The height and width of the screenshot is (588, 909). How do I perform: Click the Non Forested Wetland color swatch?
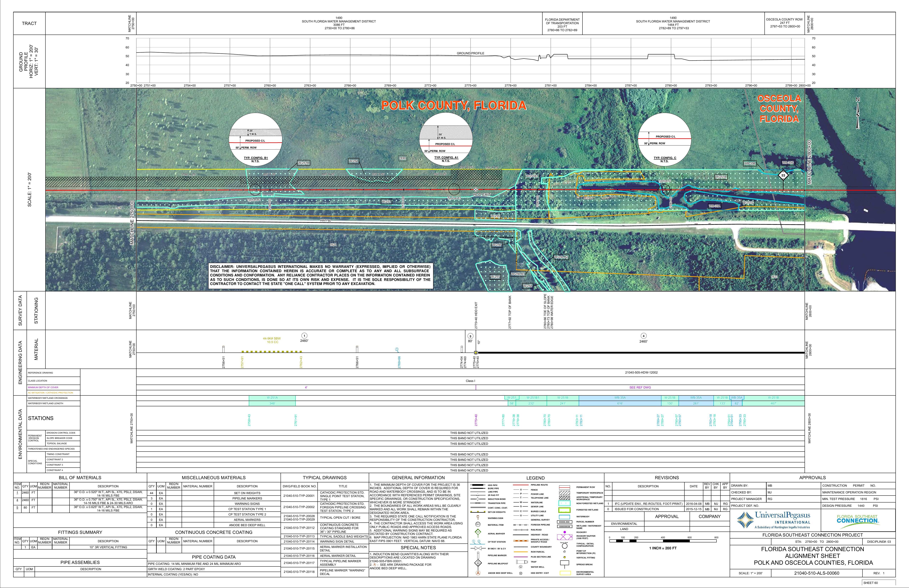564,504
